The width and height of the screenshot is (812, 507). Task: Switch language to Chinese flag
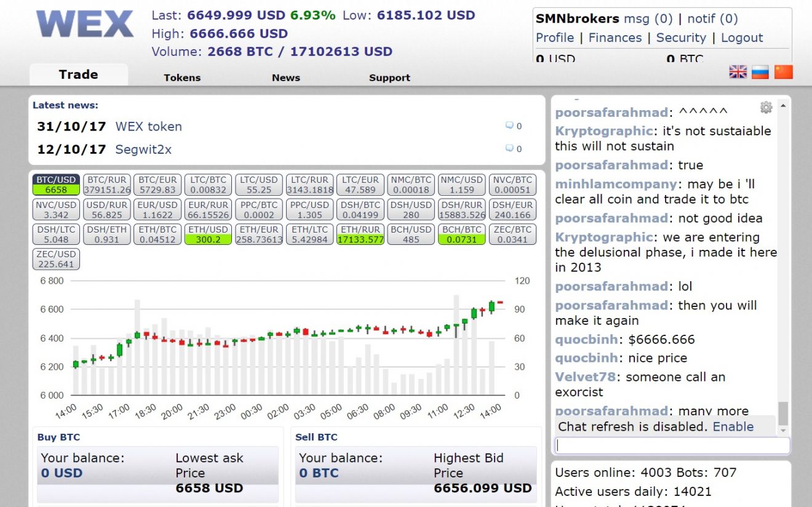[x=784, y=72]
